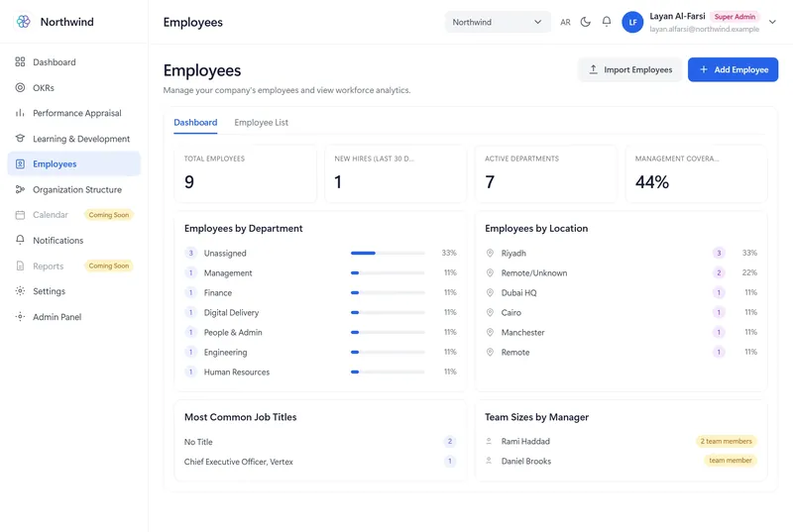Click the 2 team members badge
The width and height of the screenshot is (793, 532).
point(726,441)
